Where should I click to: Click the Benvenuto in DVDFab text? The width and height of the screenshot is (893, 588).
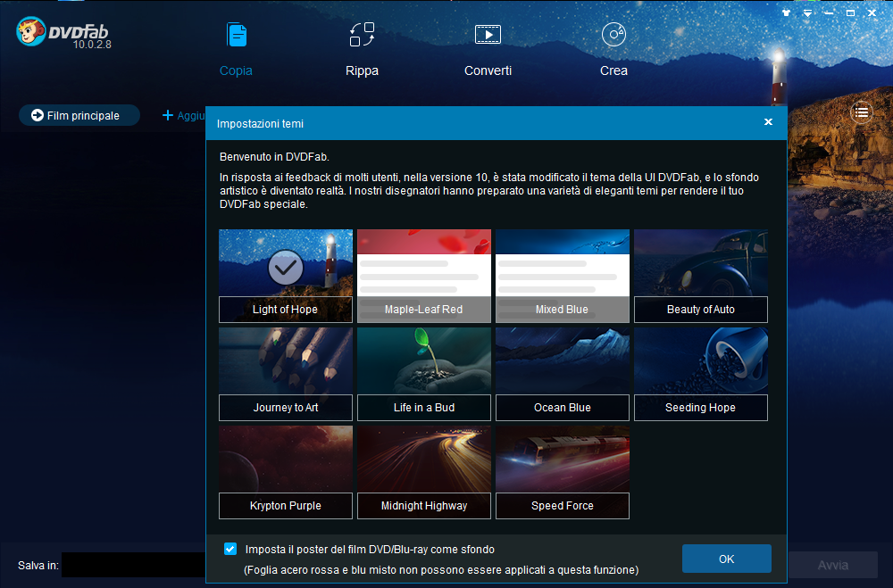click(274, 156)
